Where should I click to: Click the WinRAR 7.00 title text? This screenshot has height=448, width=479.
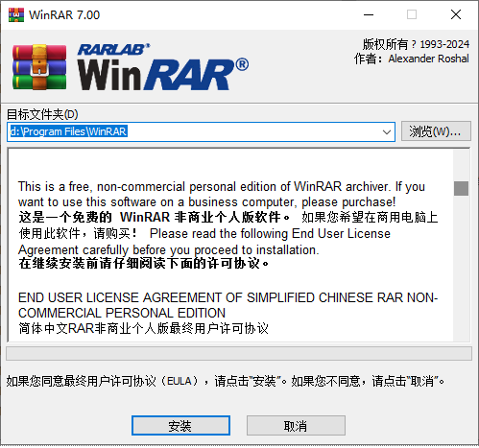(x=64, y=15)
